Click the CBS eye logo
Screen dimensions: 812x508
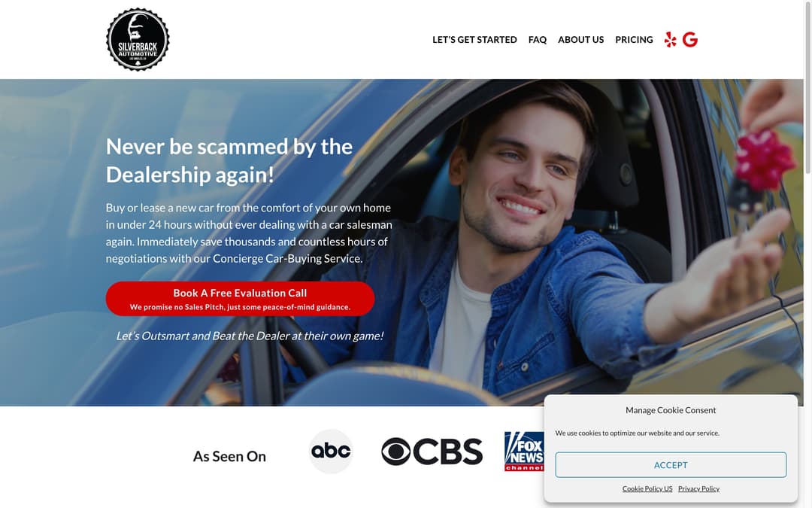coord(432,452)
